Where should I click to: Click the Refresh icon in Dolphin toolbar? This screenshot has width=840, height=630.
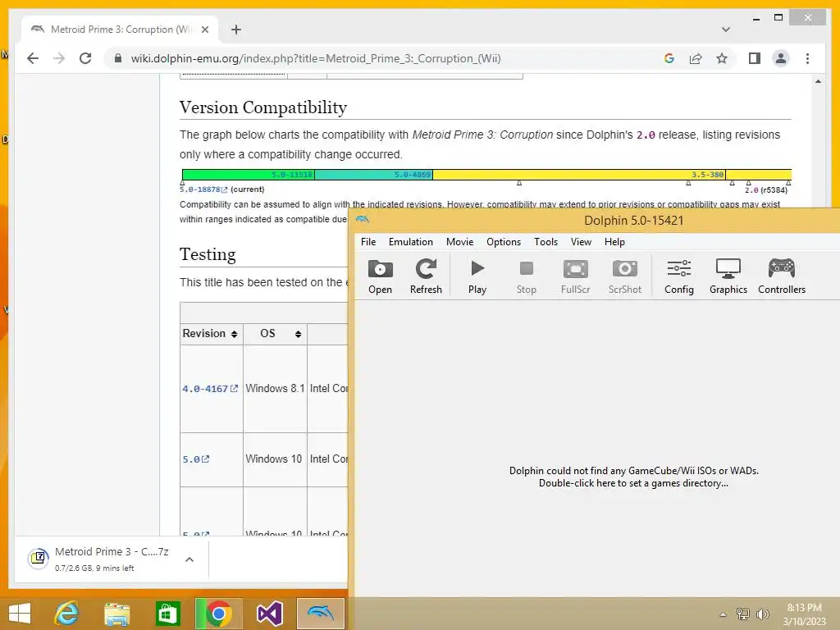click(x=426, y=276)
